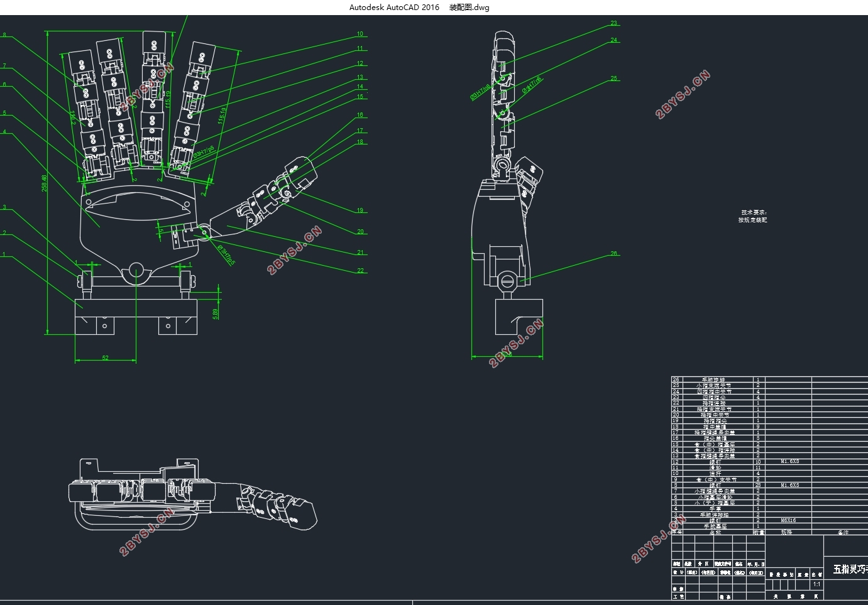Click M6X16 spec in parts table
The image size is (868, 605).
pyautogui.click(x=788, y=520)
